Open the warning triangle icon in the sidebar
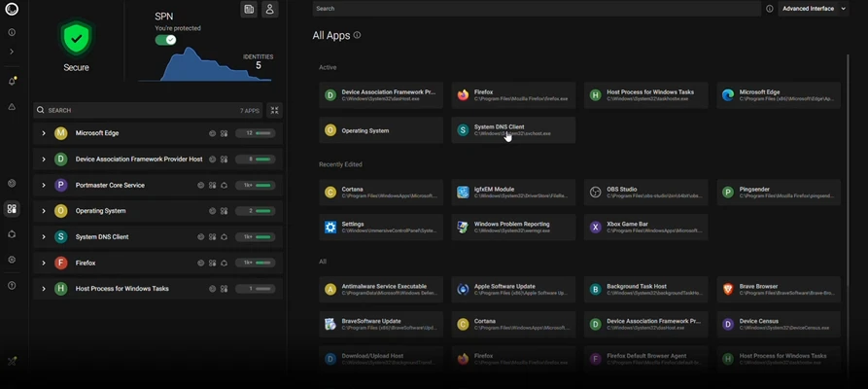 12,106
